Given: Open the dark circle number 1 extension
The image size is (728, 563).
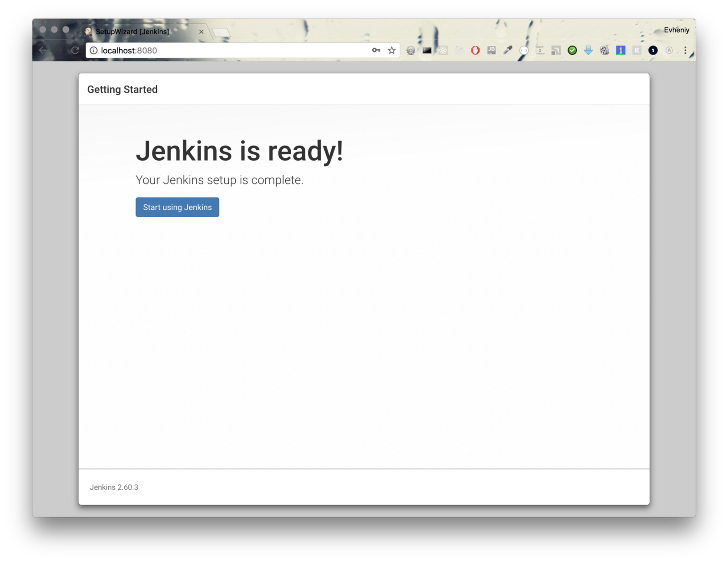Looking at the screenshot, I should tap(653, 51).
